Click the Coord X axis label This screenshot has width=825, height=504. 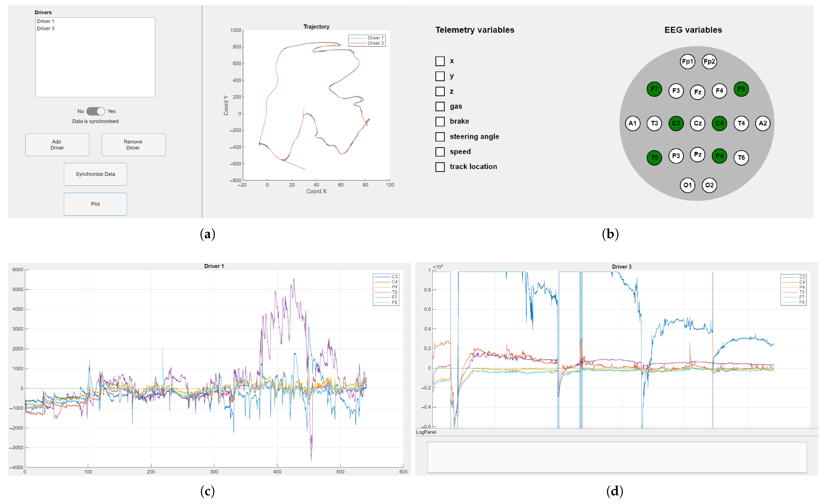(316, 191)
